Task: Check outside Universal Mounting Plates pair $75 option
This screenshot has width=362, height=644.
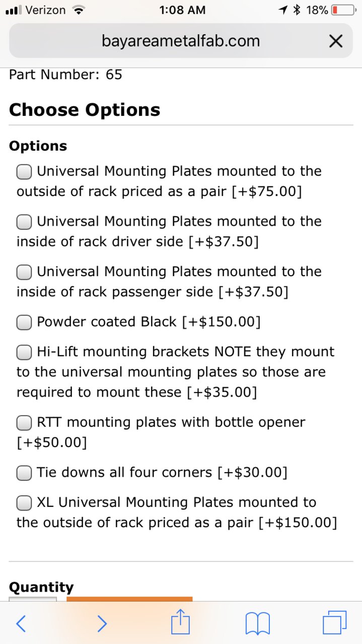Action: (25, 172)
